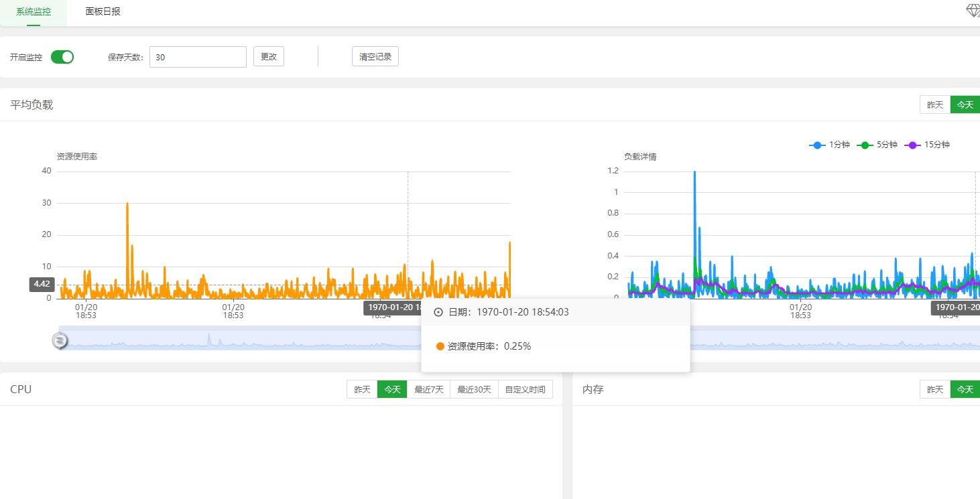Click the 资源使用率 chart title
Screen dimensions: 980x499
[77, 157]
